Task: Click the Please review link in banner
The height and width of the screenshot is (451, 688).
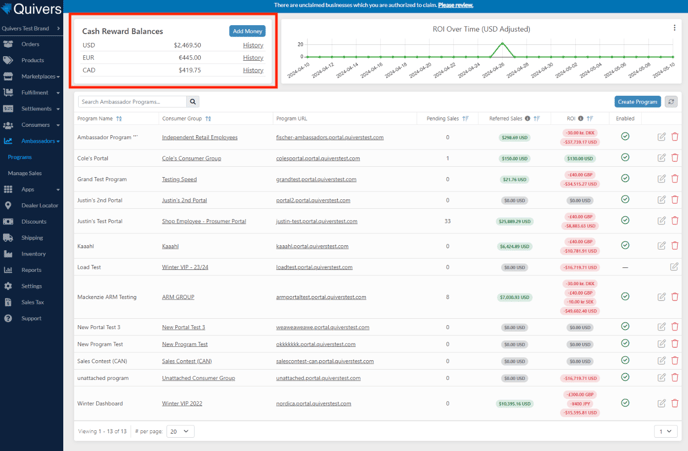Action: pyautogui.click(x=455, y=5)
